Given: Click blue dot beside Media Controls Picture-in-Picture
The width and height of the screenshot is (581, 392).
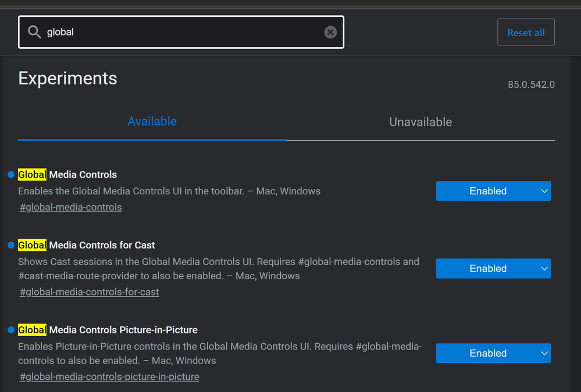Looking at the screenshot, I should 11,330.
